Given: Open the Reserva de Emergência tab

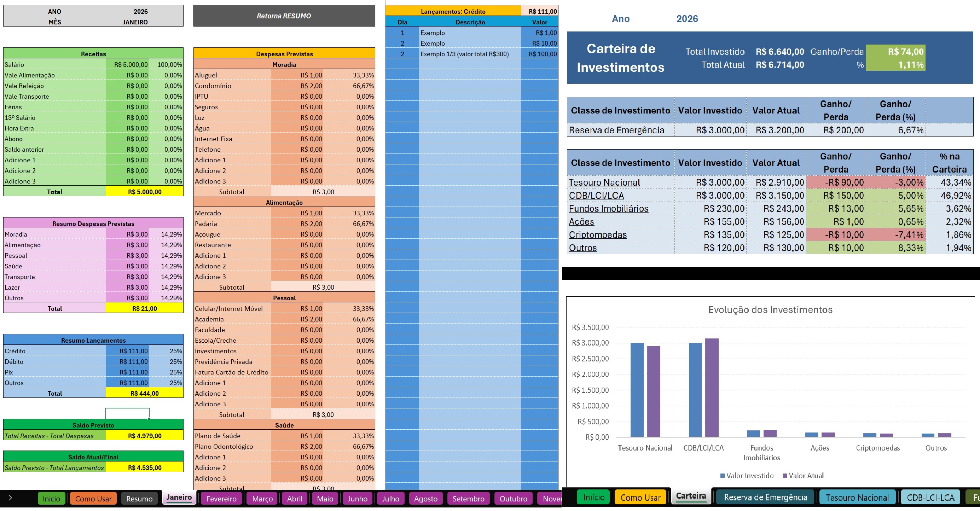Looking at the screenshot, I should pyautogui.click(x=765, y=497).
